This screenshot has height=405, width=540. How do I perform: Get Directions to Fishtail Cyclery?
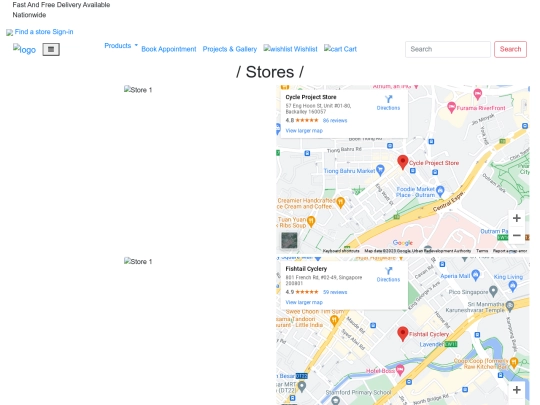[388, 274]
